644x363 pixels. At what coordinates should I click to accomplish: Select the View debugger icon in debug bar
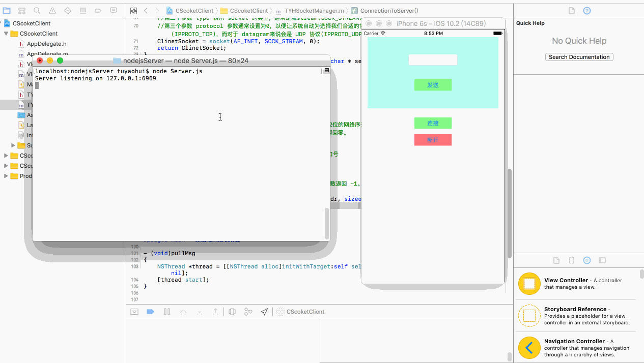pos(232,311)
